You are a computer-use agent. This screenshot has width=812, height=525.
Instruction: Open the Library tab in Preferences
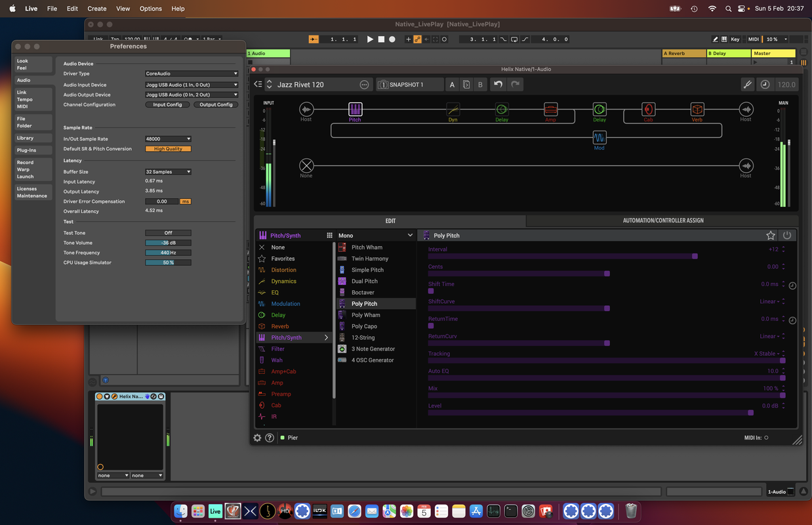34,138
